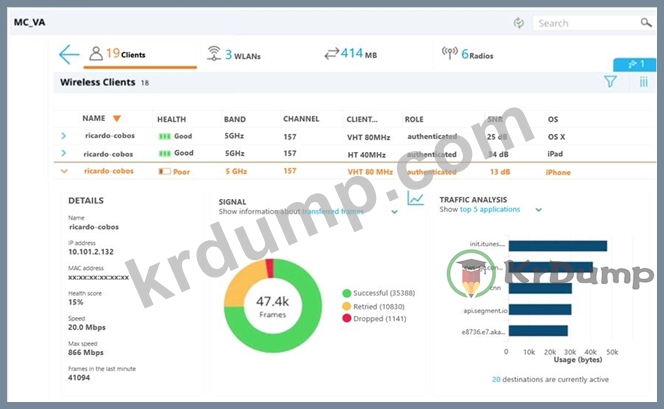Click the Speed value 20.0 Mbps
This screenshot has width=664, height=409.
[87, 327]
